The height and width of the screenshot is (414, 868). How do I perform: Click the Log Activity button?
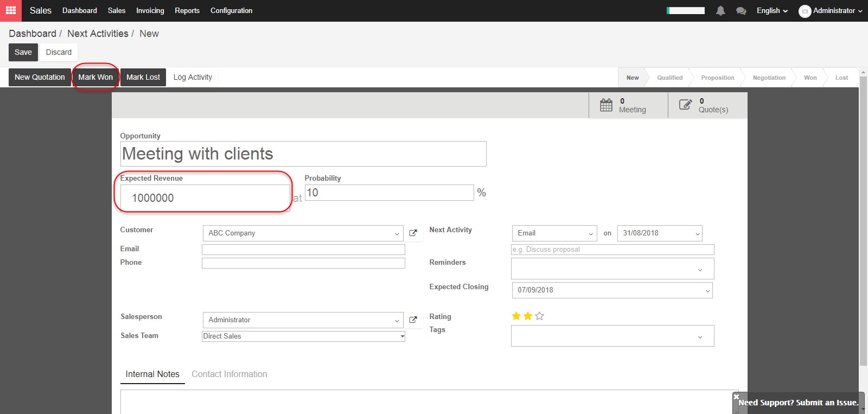(x=193, y=77)
